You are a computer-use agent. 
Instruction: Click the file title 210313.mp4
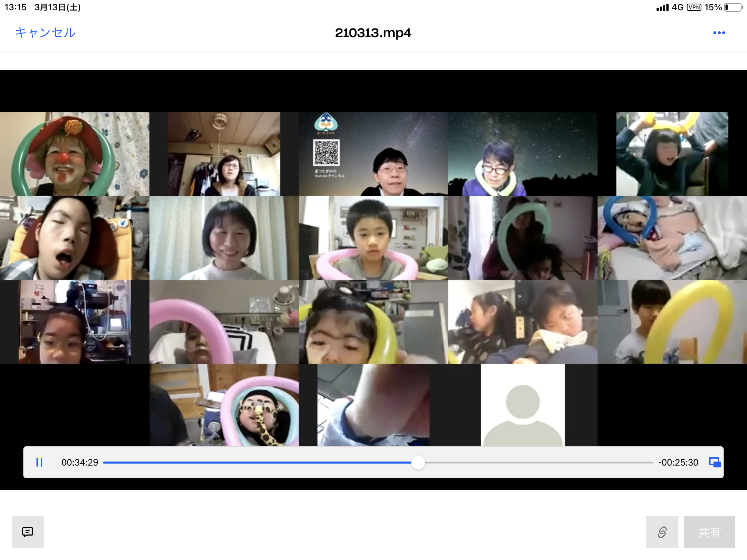pyautogui.click(x=373, y=33)
